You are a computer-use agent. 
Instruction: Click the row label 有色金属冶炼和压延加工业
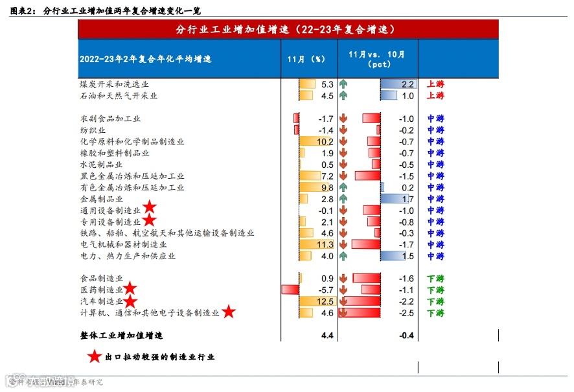coord(132,187)
